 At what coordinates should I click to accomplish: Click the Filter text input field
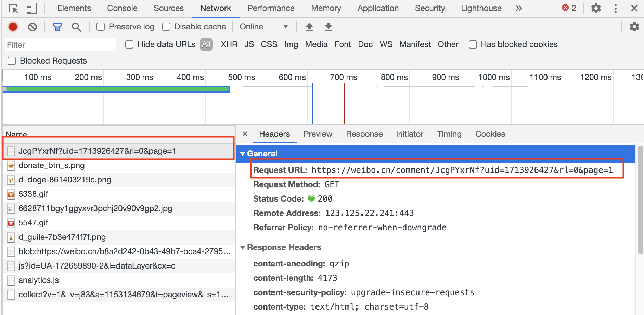(61, 45)
